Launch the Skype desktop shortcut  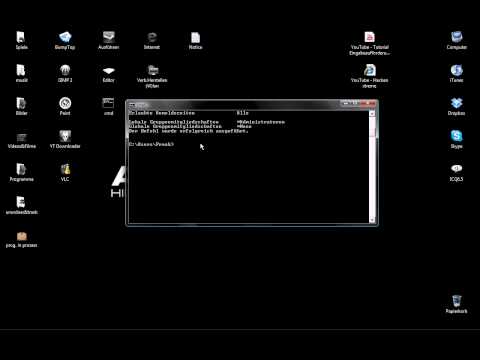[456, 139]
